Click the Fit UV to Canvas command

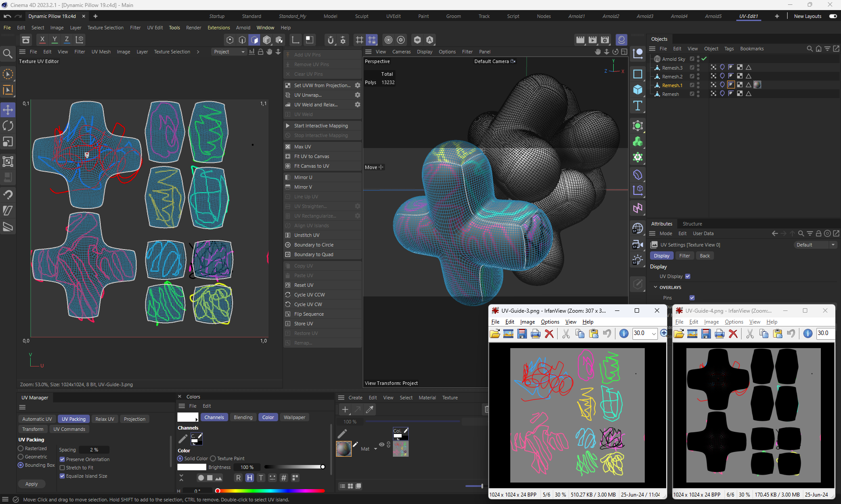[311, 156]
